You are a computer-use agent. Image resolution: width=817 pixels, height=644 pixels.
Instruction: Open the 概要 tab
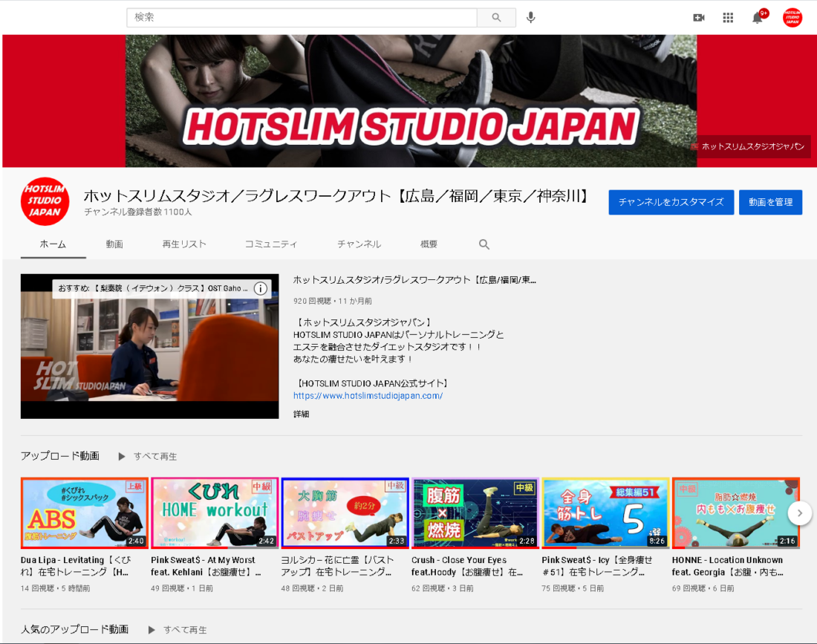click(429, 244)
